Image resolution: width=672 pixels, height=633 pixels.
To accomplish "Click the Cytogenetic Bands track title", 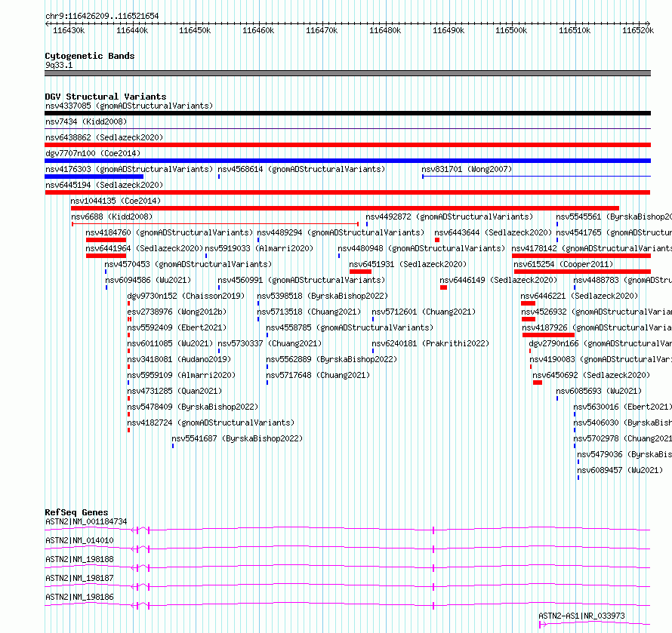I will pyautogui.click(x=90, y=56).
